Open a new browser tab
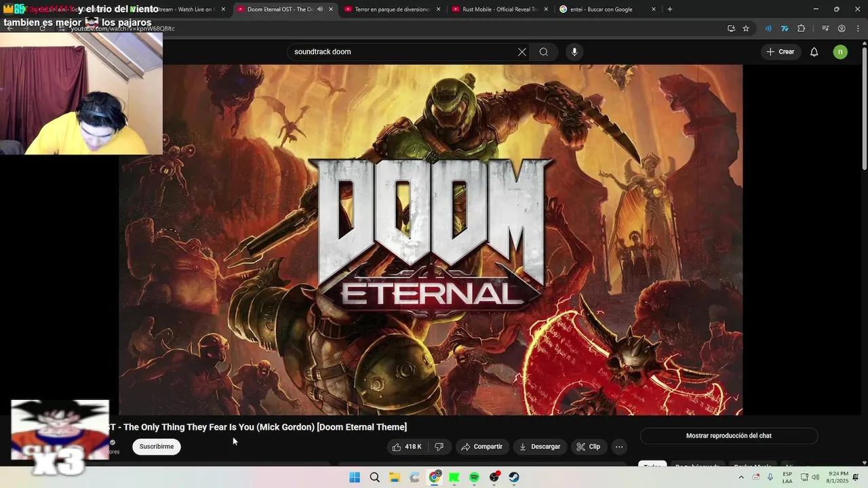The height and width of the screenshot is (488, 868). click(x=670, y=9)
